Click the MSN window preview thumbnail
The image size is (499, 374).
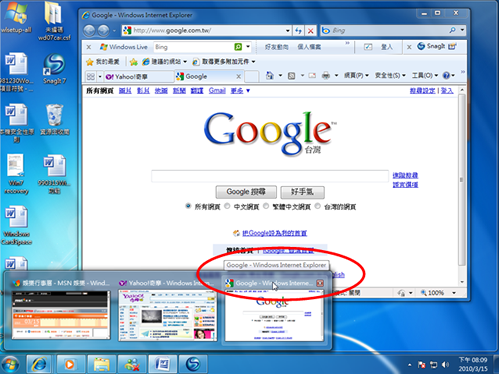(x=61, y=315)
